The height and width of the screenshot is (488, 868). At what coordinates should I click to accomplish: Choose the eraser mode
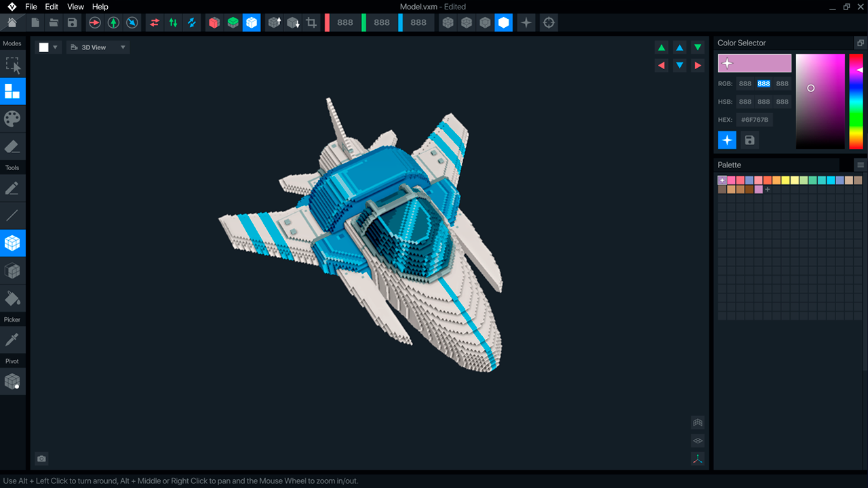(x=12, y=146)
